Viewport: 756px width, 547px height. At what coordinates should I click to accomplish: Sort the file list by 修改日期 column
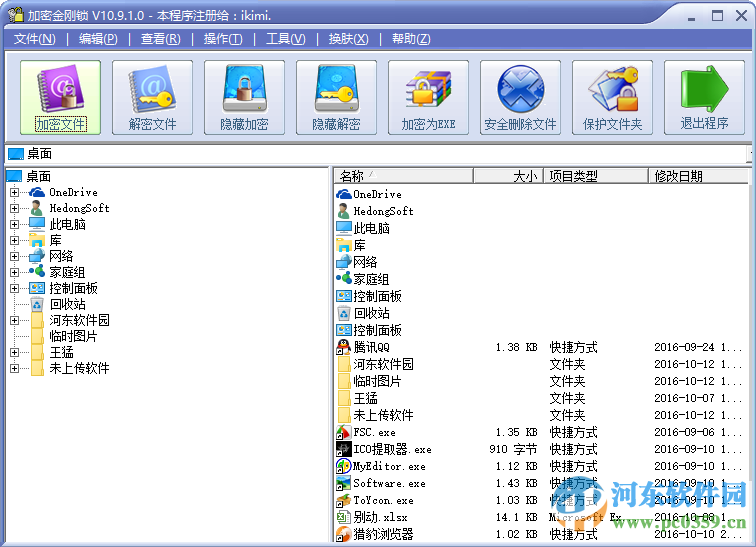[x=699, y=176]
